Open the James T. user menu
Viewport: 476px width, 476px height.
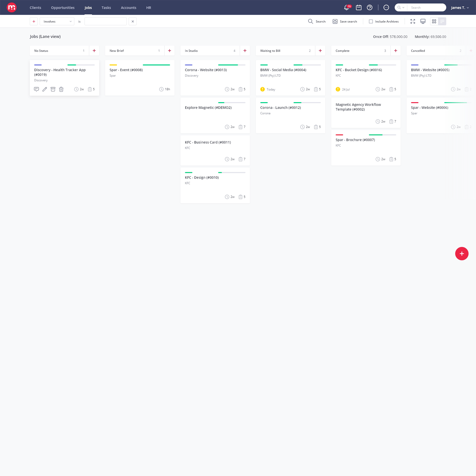(460, 8)
